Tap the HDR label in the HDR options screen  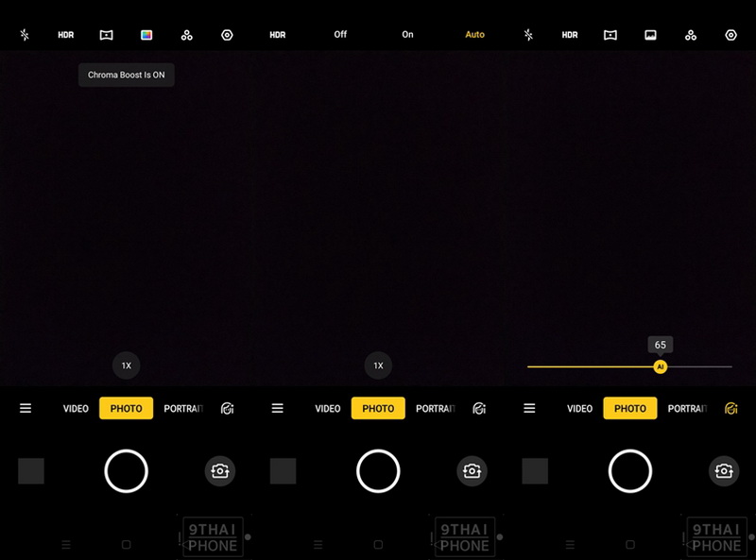tap(277, 35)
